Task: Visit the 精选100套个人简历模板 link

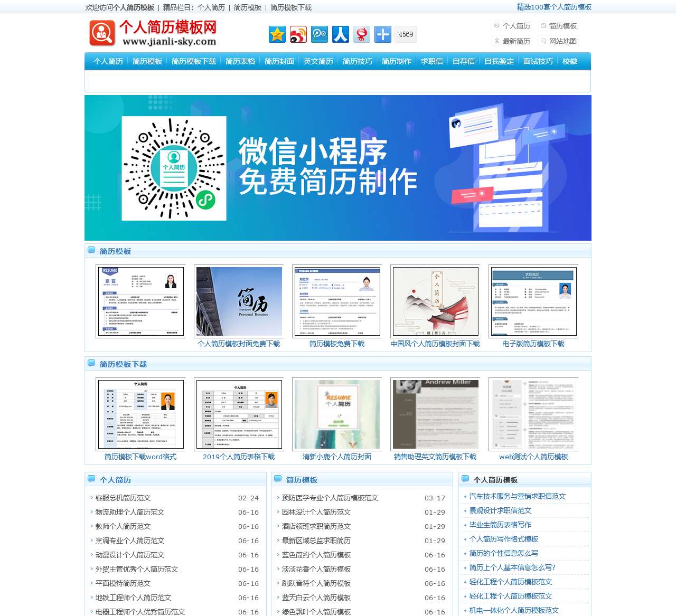Action: (x=553, y=7)
